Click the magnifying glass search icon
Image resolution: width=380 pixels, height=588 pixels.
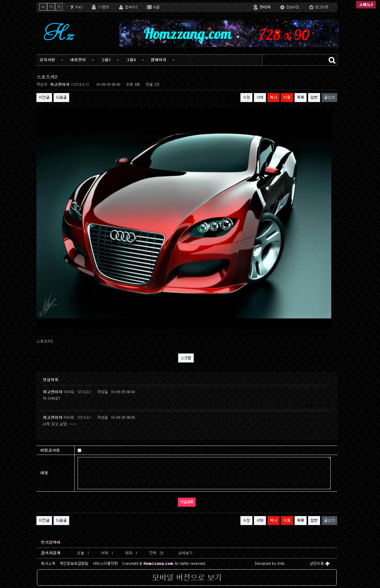[x=332, y=61]
